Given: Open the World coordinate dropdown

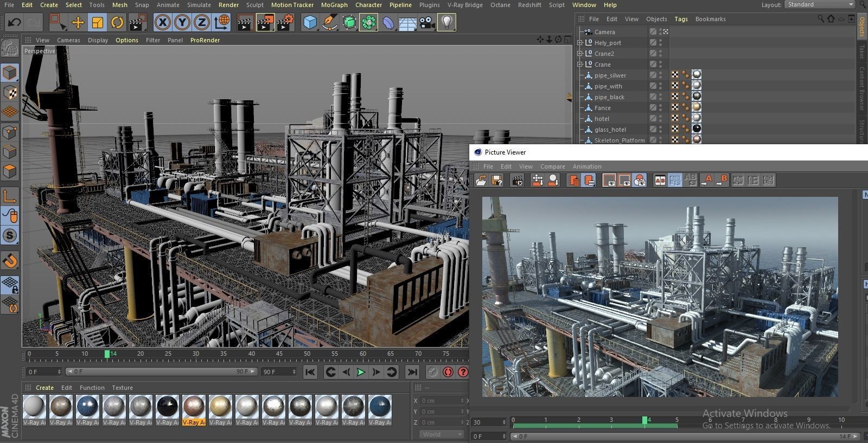Looking at the screenshot, I should click(x=442, y=434).
